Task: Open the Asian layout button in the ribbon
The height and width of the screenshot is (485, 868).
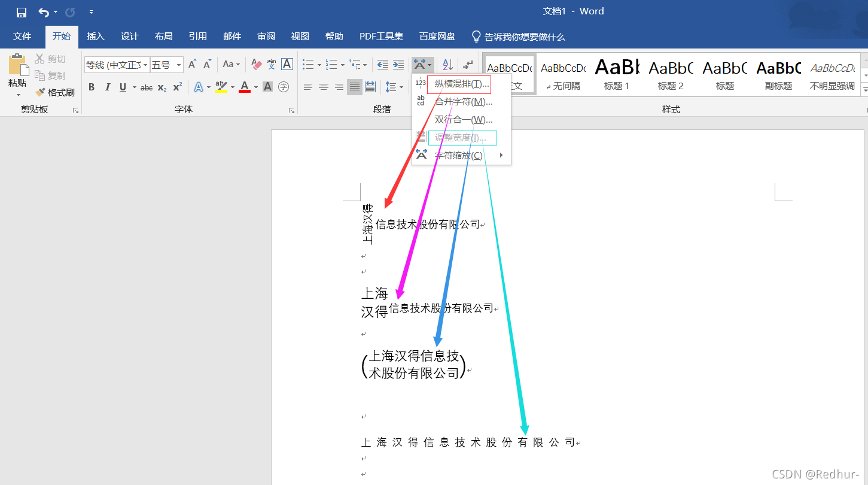Action: tap(422, 65)
